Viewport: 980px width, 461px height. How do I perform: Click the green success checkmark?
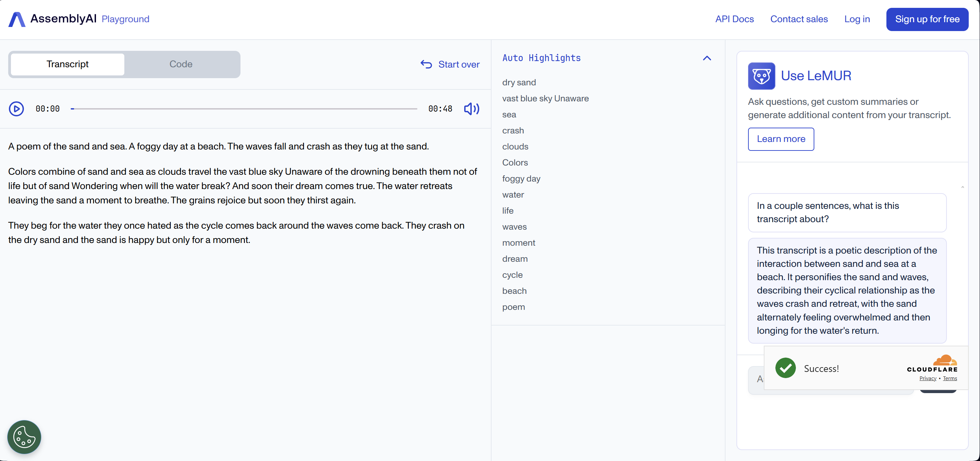tap(785, 368)
